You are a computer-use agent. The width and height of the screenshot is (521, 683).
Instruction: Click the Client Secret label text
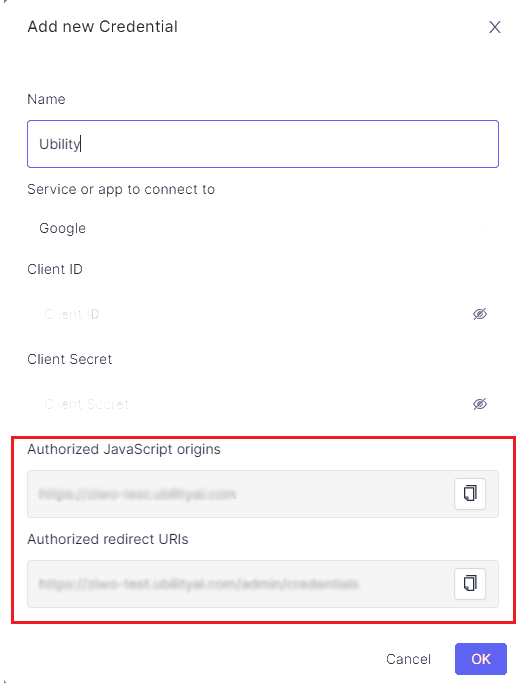coord(70,359)
